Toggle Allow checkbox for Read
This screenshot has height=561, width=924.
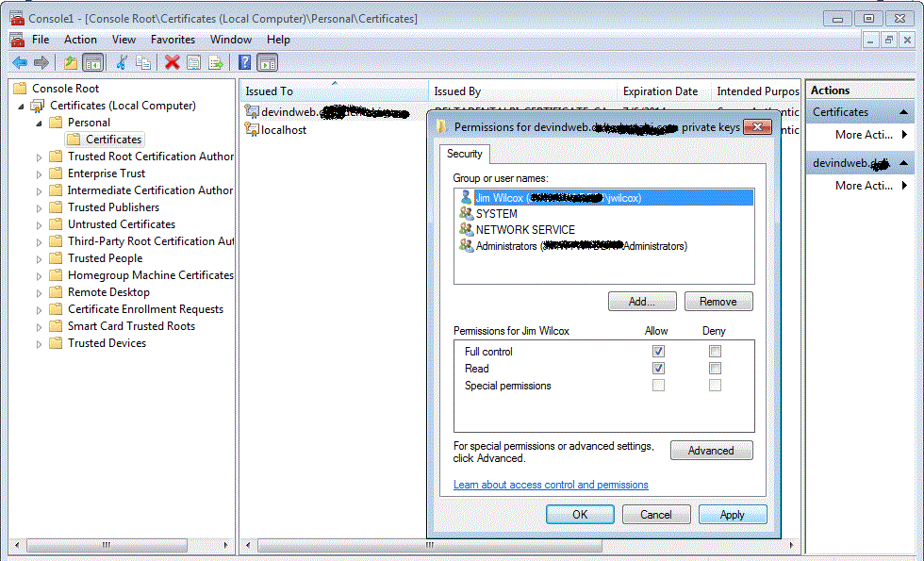pos(658,369)
